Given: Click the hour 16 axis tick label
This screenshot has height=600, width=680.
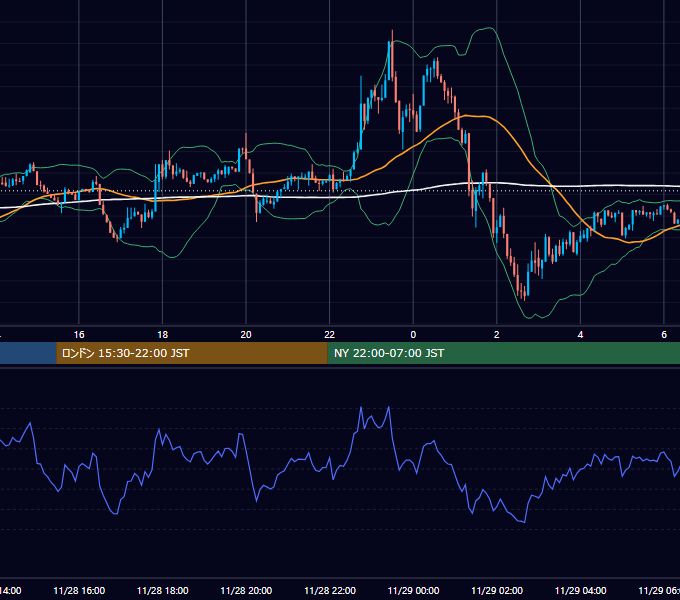Looking at the screenshot, I should [x=79, y=335].
